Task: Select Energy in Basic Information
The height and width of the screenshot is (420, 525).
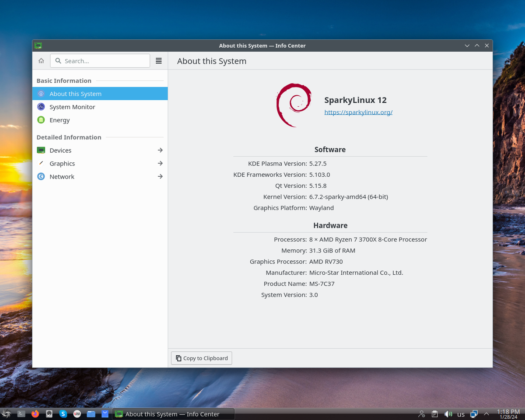Action: [x=59, y=119]
